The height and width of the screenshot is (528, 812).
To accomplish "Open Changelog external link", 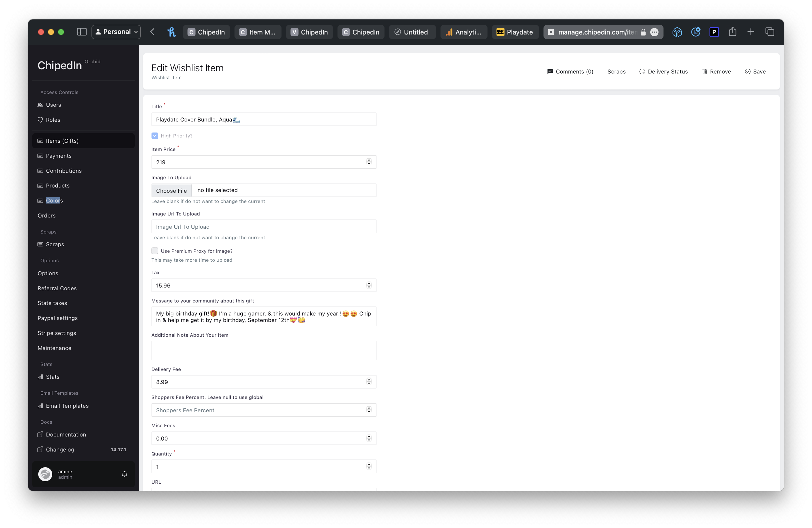I will click(x=83, y=449).
